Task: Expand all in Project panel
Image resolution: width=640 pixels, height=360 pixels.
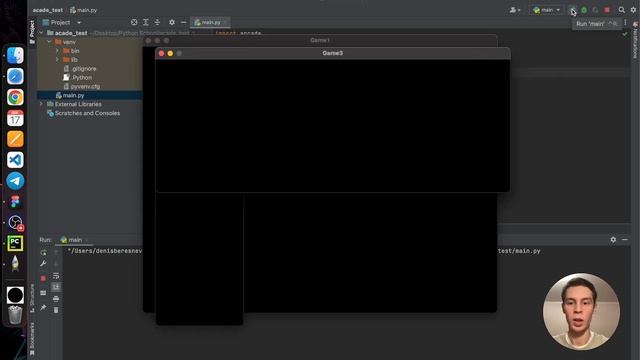Action: (146, 22)
